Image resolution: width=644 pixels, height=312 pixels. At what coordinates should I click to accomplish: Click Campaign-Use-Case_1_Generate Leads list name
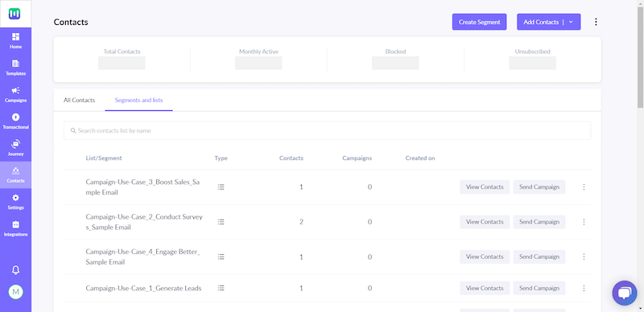(143, 288)
